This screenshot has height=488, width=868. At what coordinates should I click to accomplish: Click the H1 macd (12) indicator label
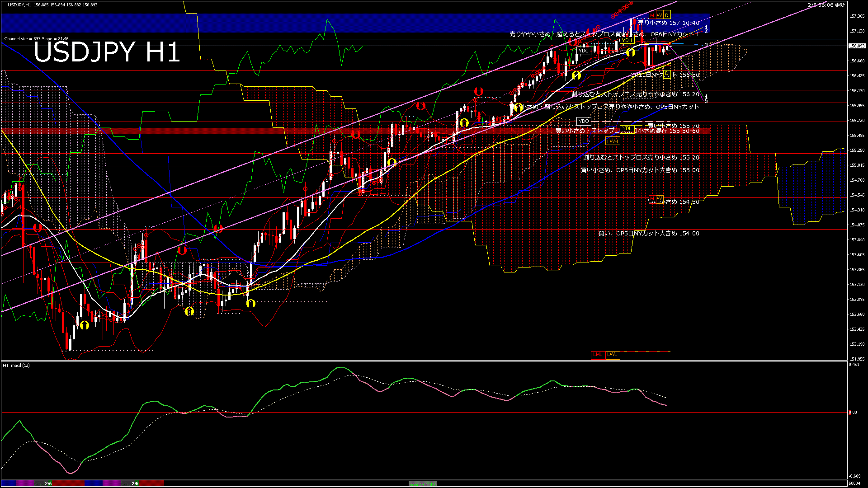coord(16,365)
